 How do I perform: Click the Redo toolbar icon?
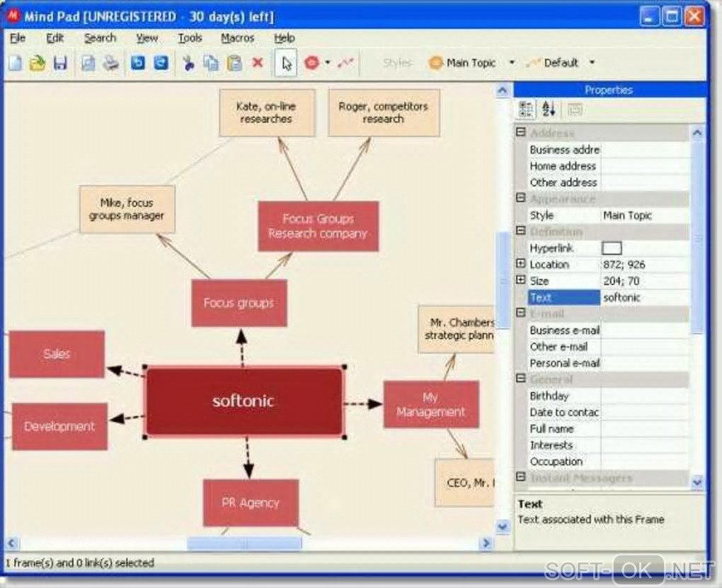[x=161, y=63]
